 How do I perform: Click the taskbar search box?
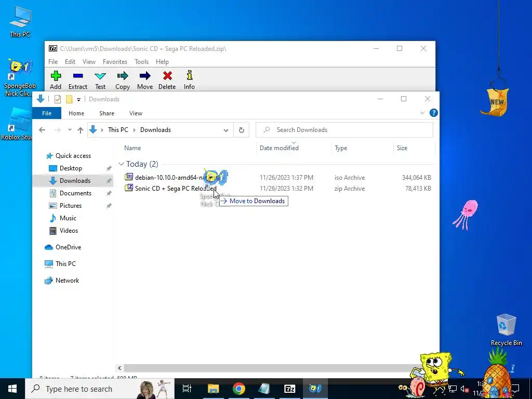tap(100, 389)
